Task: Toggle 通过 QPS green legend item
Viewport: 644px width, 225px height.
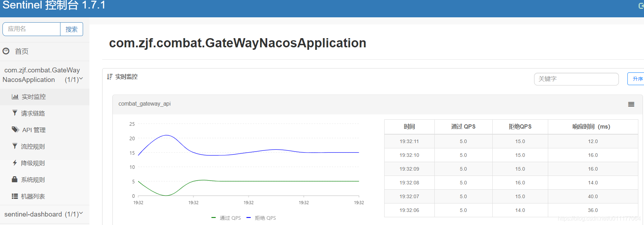Action: pyautogui.click(x=226, y=218)
